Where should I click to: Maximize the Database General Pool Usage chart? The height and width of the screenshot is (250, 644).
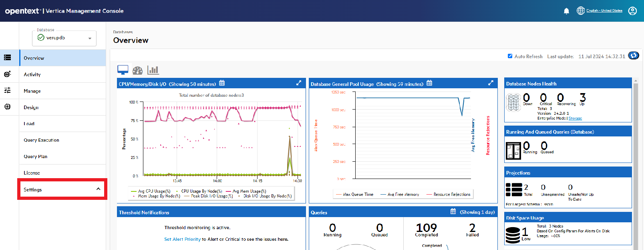click(491, 83)
